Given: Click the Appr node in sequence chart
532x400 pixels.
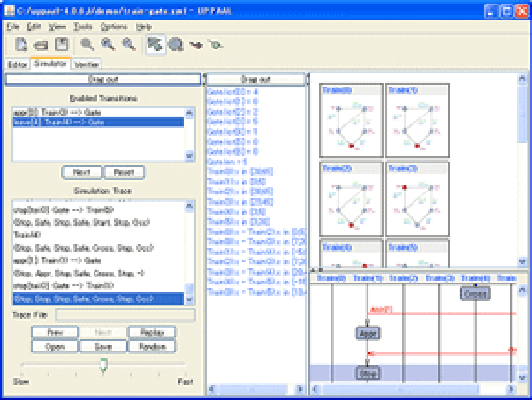Looking at the screenshot, I should tap(368, 333).
